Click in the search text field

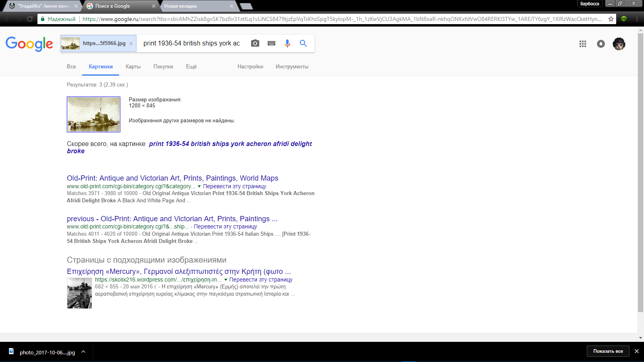(192, 43)
